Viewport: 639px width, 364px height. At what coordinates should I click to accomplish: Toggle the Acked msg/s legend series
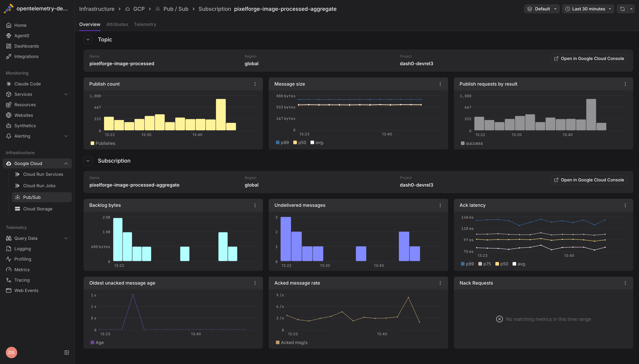292,342
